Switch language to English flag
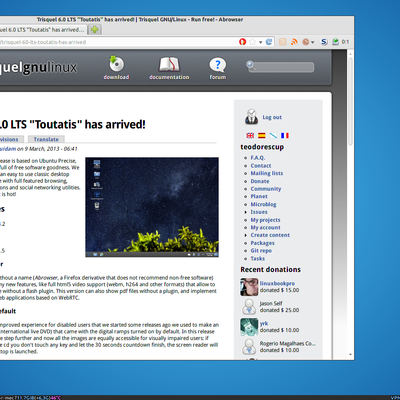400x400 pixels. point(250,135)
